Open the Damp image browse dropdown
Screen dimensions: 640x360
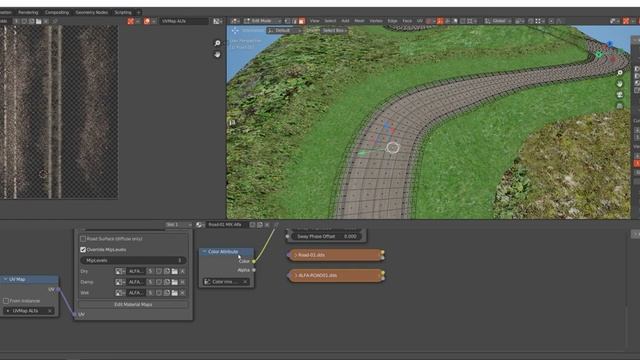coord(119,282)
